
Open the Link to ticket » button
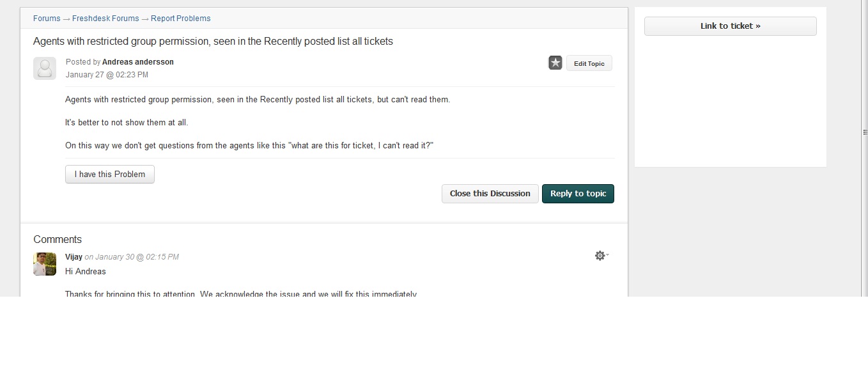coord(730,26)
